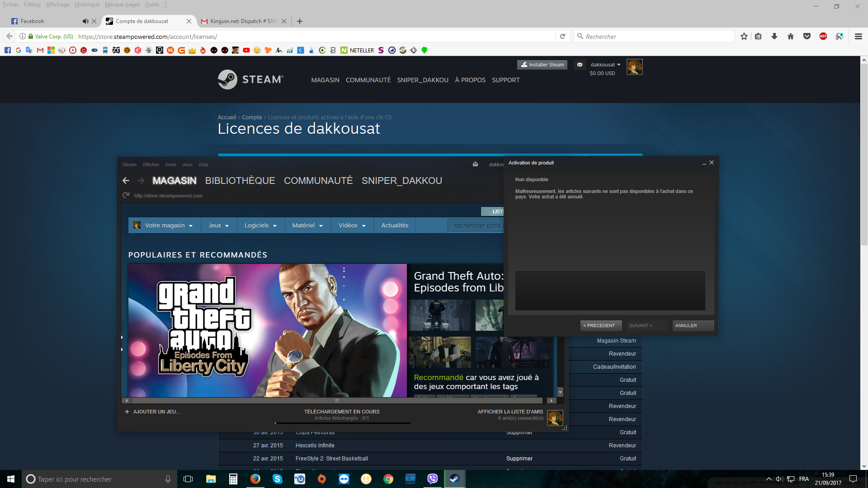Click the friends avatar in Steam client

click(555, 418)
